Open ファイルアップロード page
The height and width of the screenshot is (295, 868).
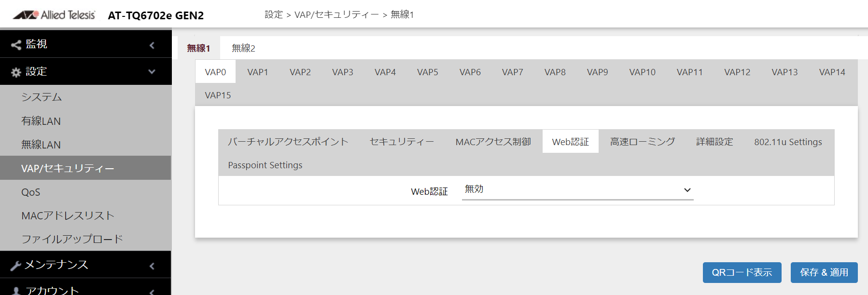[x=86, y=239]
